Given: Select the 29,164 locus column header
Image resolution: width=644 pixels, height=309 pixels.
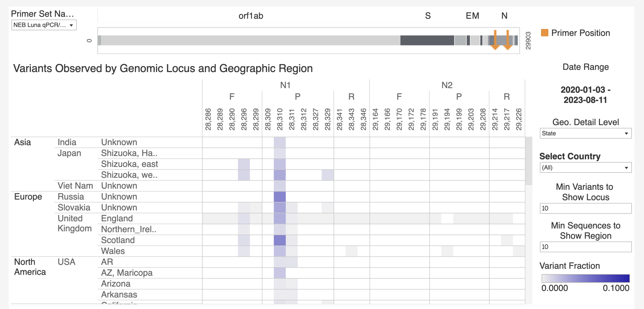Looking at the screenshot, I should (x=375, y=119).
